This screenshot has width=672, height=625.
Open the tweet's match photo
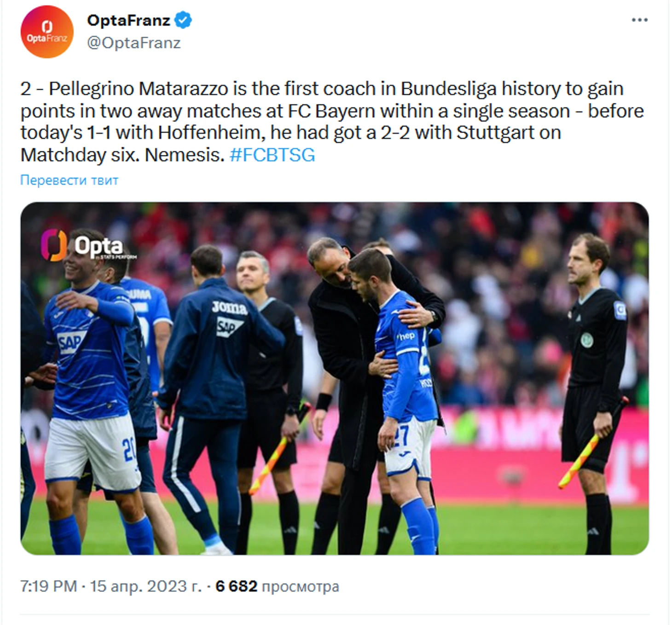coord(335,378)
